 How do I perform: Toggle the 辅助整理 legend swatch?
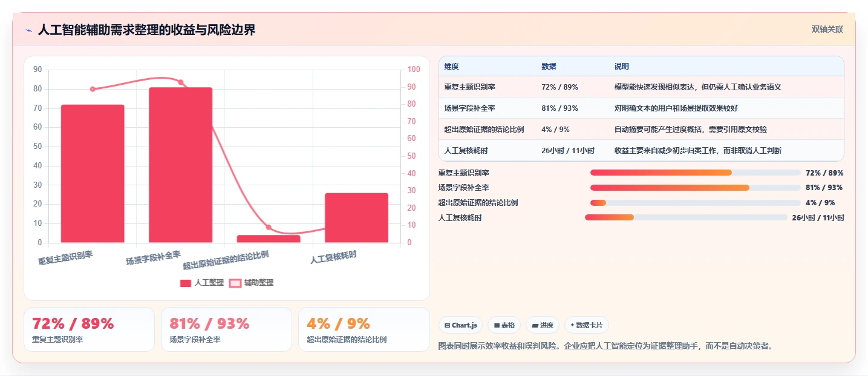click(235, 283)
